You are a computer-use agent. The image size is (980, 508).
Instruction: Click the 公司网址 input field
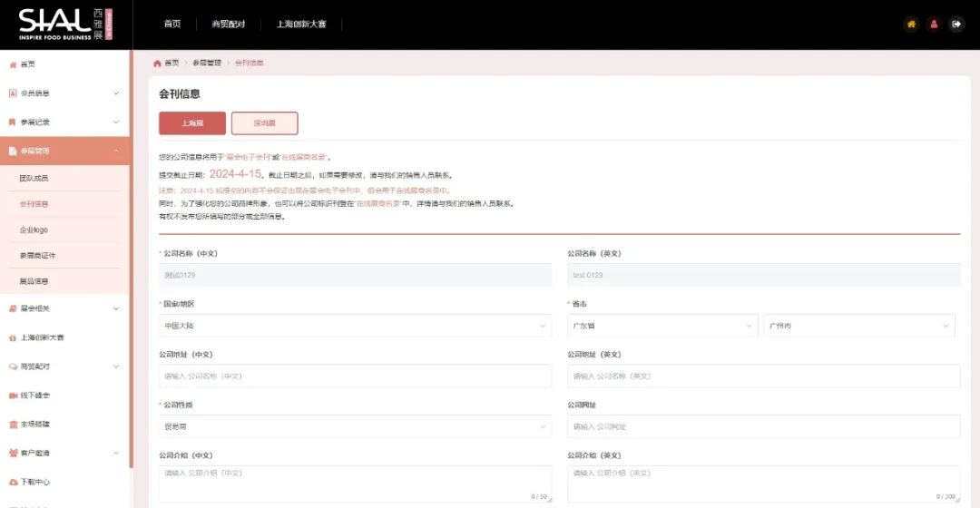coord(763,426)
